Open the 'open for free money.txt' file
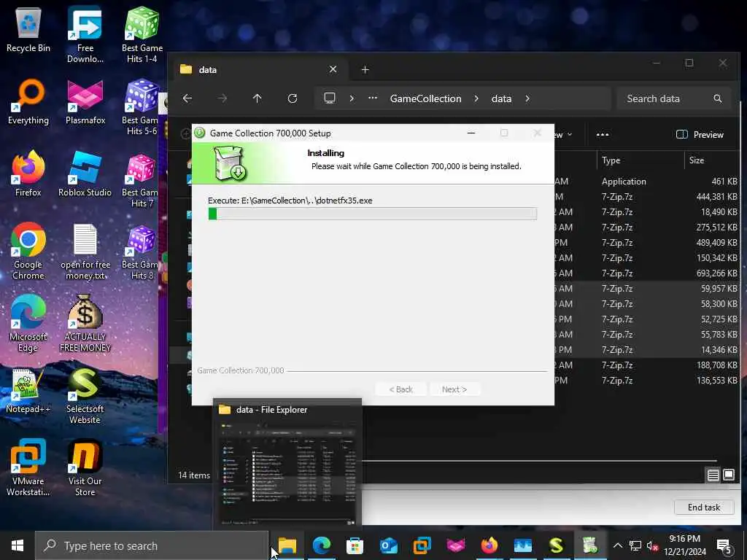The height and width of the screenshot is (560, 747). point(85,252)
